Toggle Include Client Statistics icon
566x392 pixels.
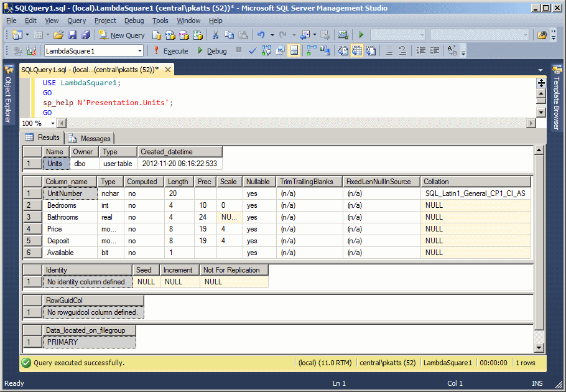click(325, 51)
